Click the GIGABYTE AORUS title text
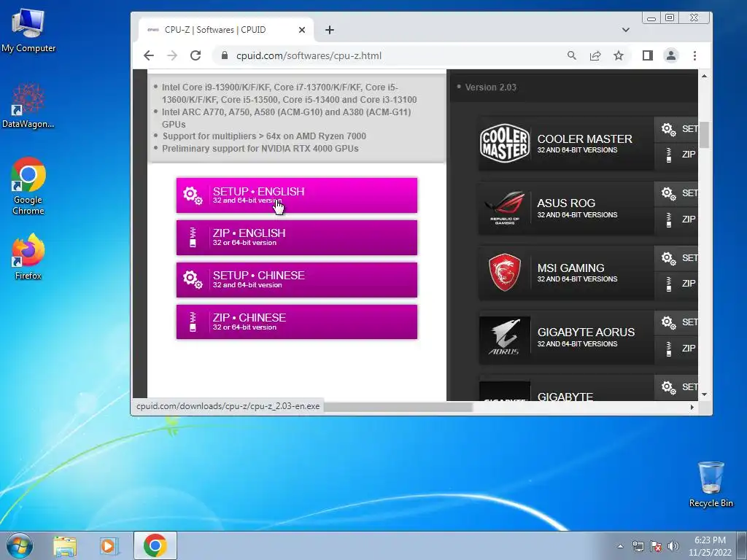Screen dimensions: 747x560 [x=586, y=332]
